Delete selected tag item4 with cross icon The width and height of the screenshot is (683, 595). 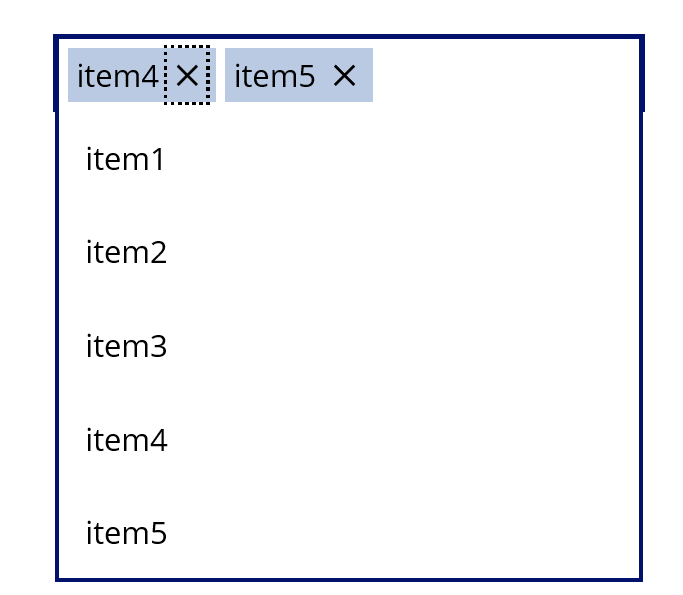187,75
